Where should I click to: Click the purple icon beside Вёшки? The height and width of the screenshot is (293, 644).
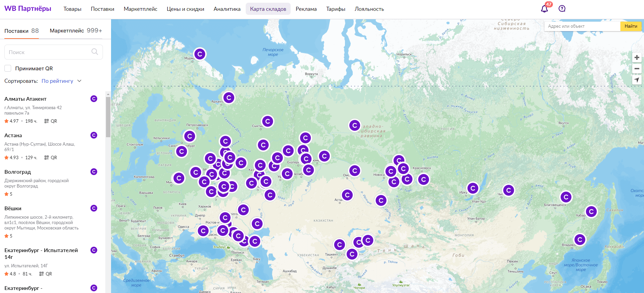[x=94, y=208]
